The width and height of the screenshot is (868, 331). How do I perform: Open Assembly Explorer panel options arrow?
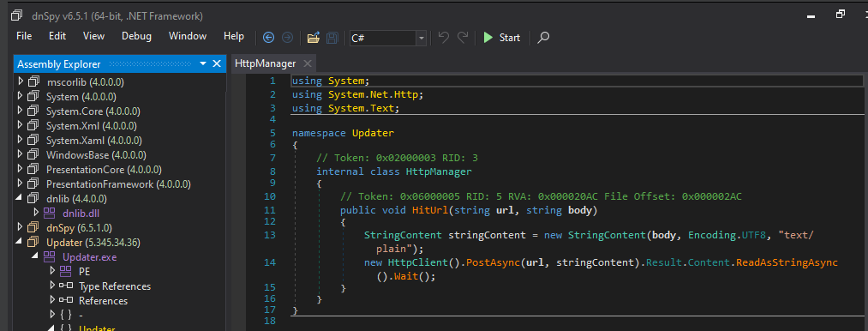point(203,63)
